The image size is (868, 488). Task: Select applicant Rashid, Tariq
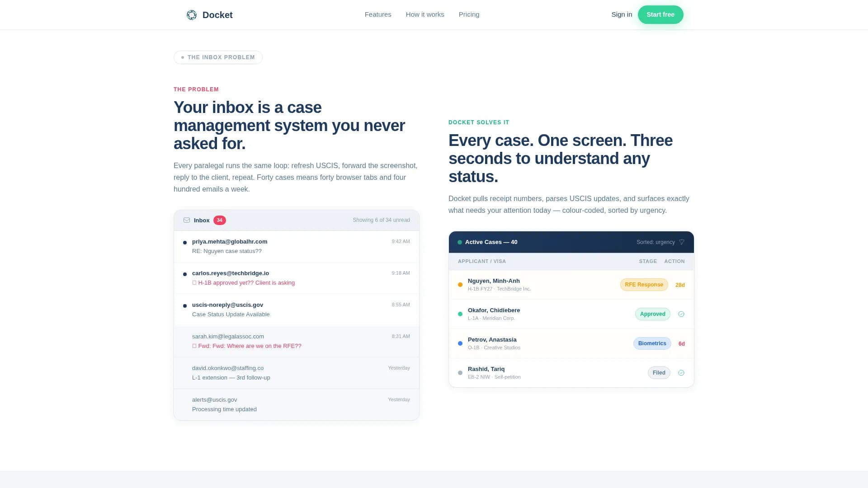(x=486, y=369)
